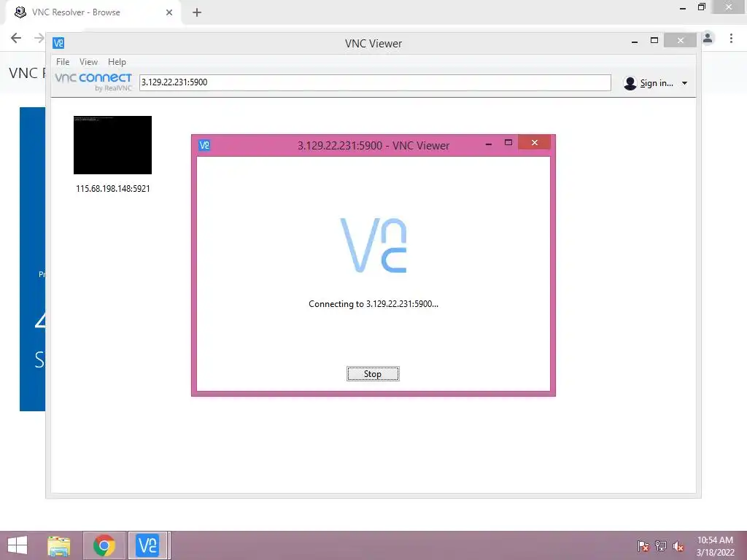The height and width of the screenshot is (560, 747).
Task: Close the 3.129.22.231:5900 connection dialog
Action: pyautogui.click(x=535, y=142)
